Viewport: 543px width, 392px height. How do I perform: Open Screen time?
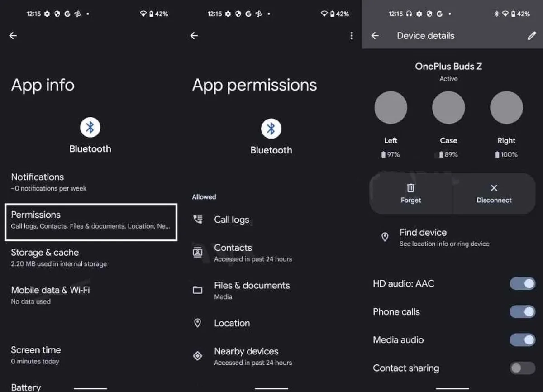pyautogui.click(x=90, y=355)
